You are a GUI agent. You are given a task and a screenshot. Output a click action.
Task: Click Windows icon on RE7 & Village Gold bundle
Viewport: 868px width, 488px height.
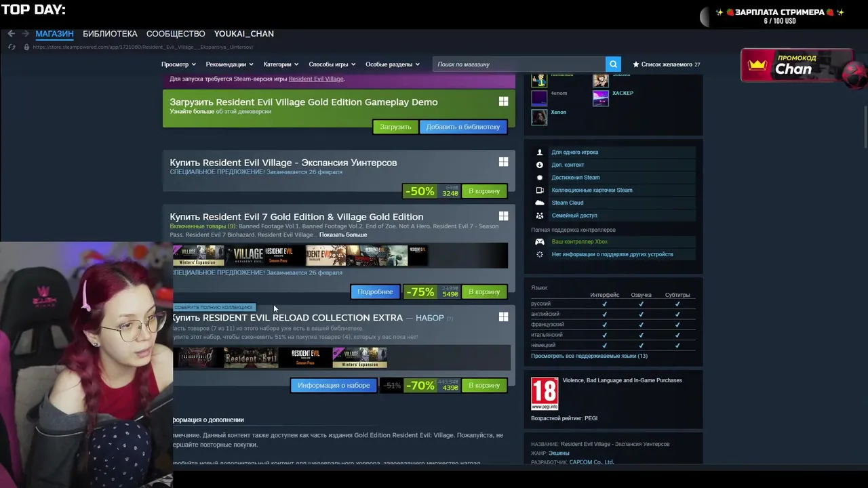pyautogui.click(x=503, y=216)
